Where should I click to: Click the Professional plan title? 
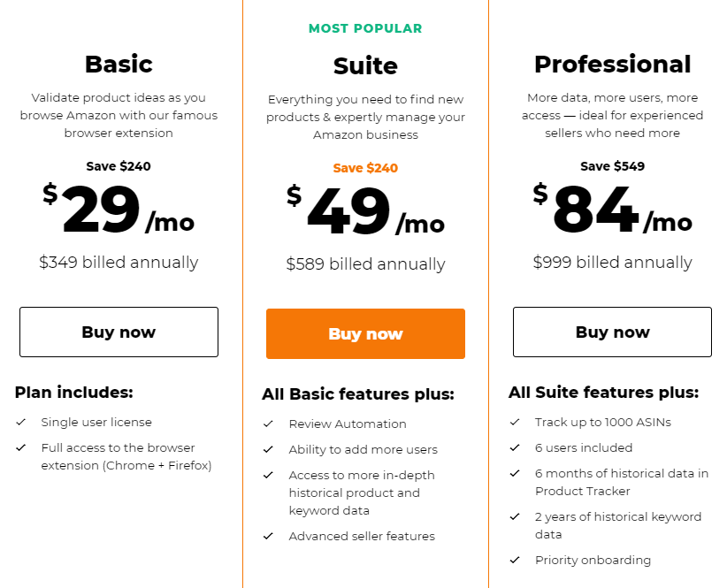612,64
